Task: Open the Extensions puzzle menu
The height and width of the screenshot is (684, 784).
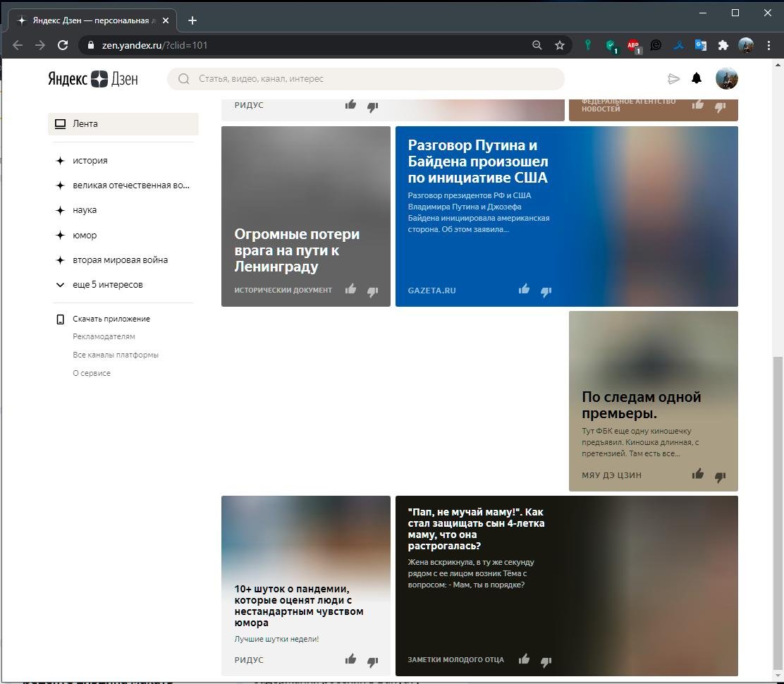Action: coord(723,46)
